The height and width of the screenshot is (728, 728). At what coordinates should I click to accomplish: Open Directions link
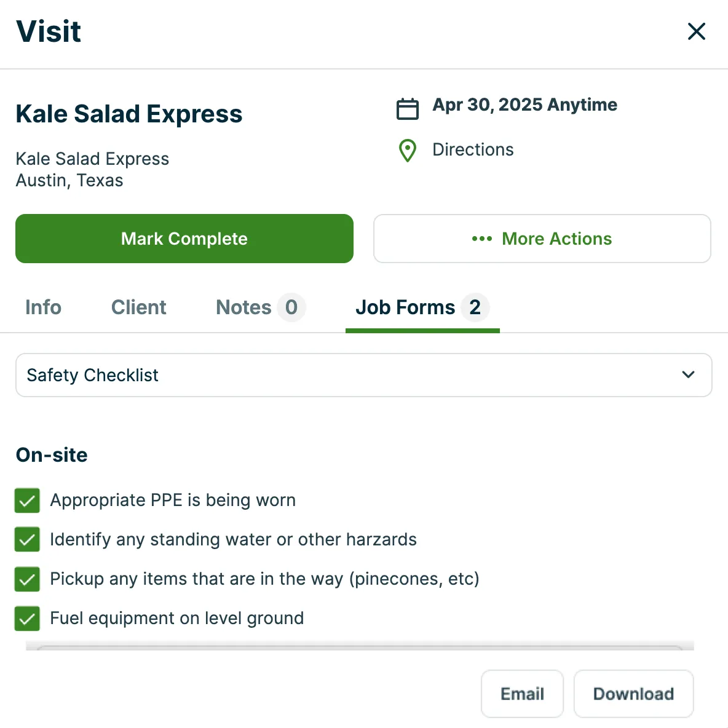point(473,149)
